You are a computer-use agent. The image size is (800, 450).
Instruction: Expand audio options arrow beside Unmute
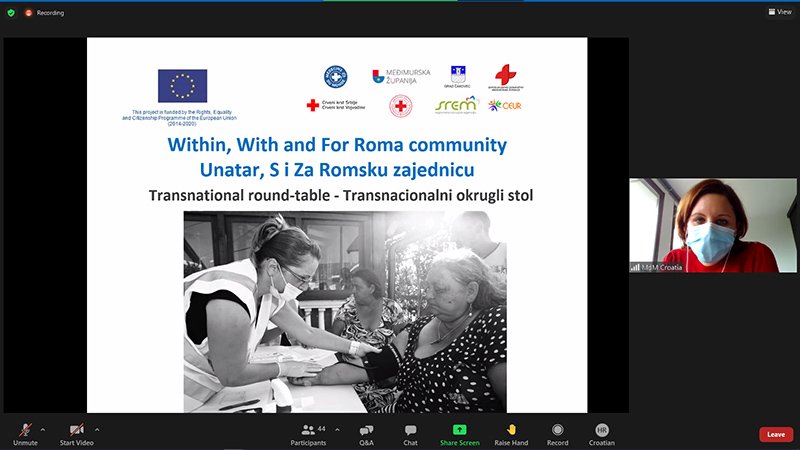[43, 430]
